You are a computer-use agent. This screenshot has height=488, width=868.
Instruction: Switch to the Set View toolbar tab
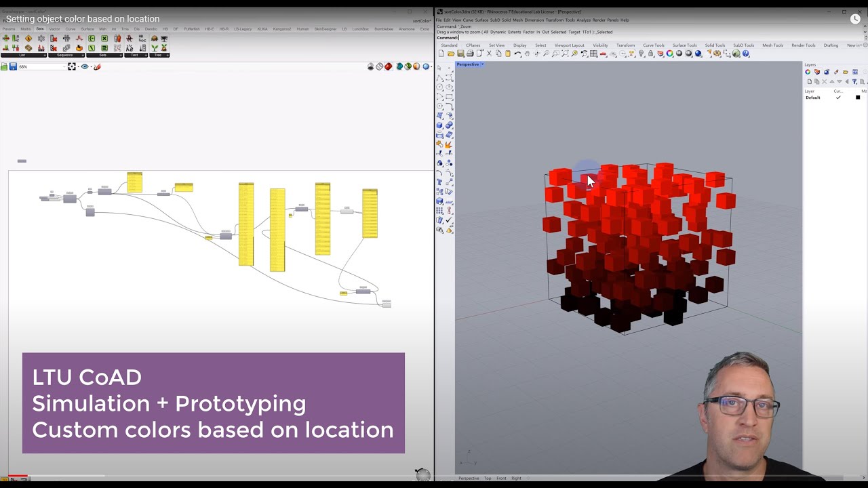tap(496, 45)
